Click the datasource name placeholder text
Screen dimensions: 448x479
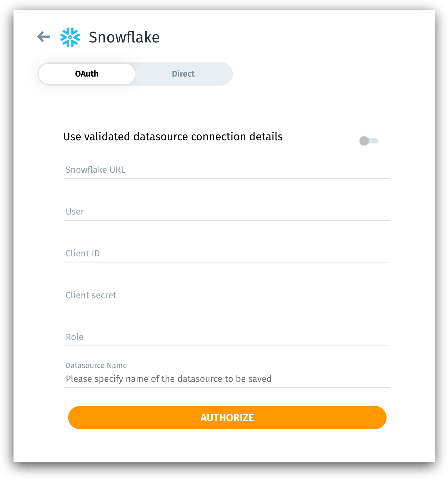[169, 379]
